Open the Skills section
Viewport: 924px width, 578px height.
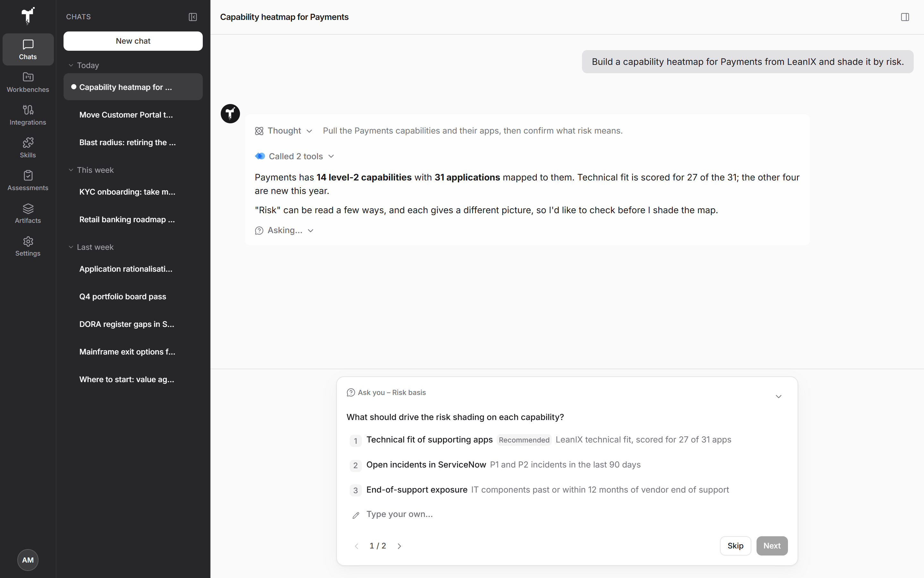tap(28, 148)
